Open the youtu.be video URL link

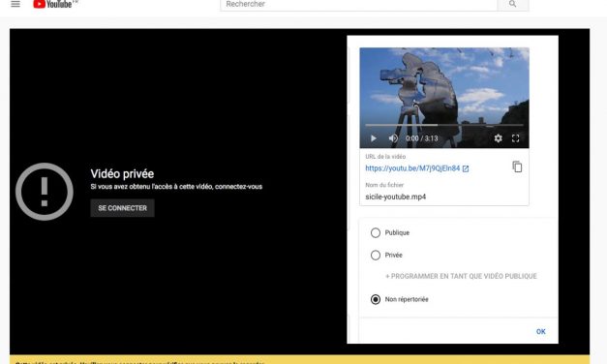coord(412,168)
